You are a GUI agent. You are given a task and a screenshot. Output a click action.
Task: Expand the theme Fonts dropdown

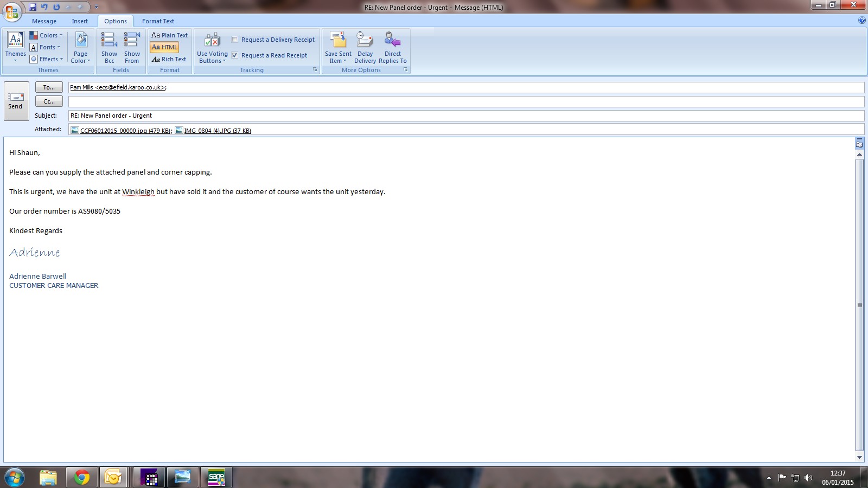tap(45, 47)
